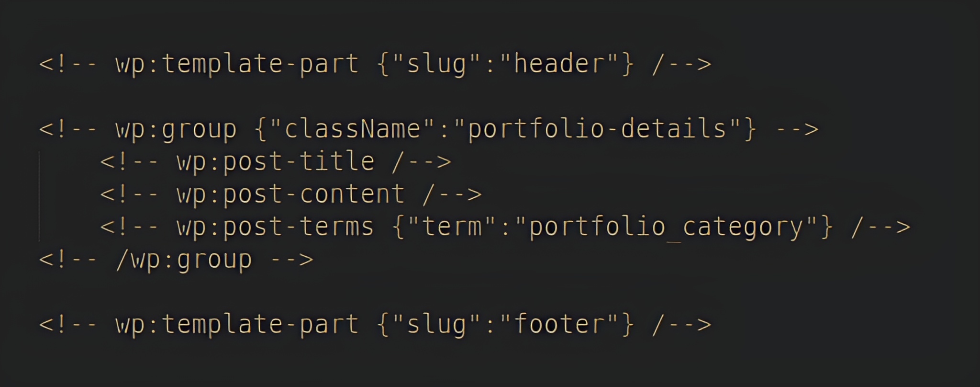Image resolution: width=980 pixels, height=387 pixels.
Task: Click on "wp:post-title" block comment
Action: pyautogui.click(x=275, y=162)
